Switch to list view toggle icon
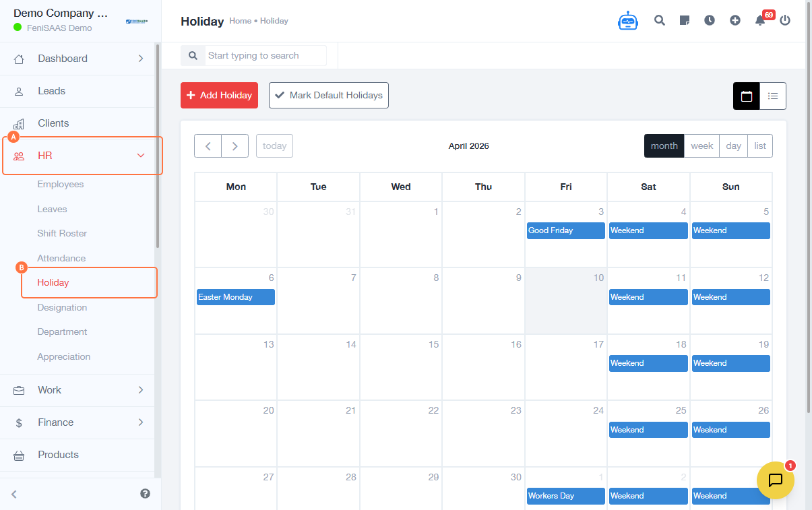The image size is (812, 510). pos(773,96)
